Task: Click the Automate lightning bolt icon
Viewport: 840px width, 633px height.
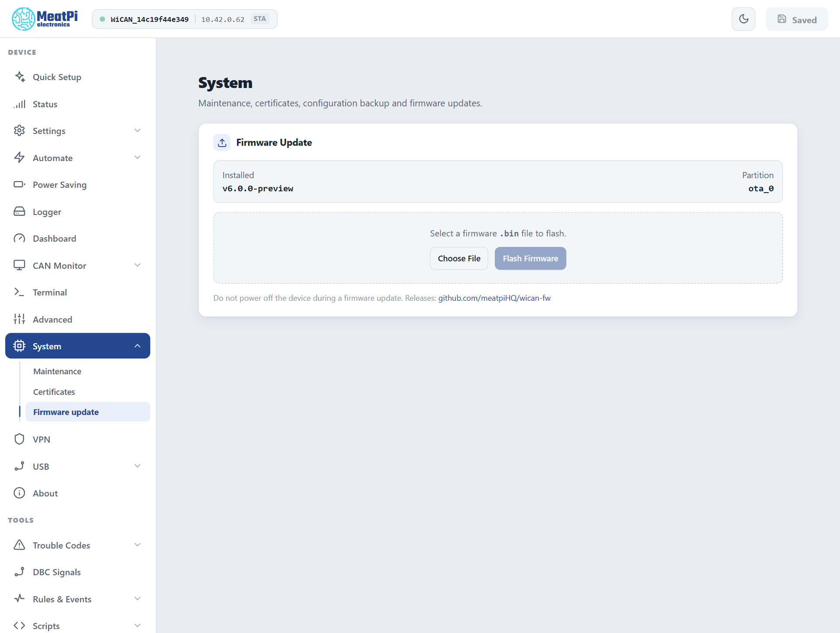Action: click(x=20, y=158)
